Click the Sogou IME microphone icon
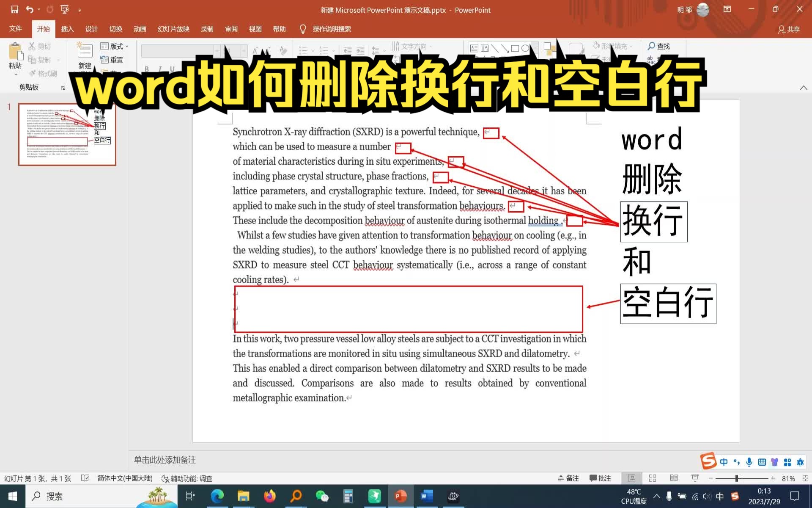812x508 pixels. point(749,462)
